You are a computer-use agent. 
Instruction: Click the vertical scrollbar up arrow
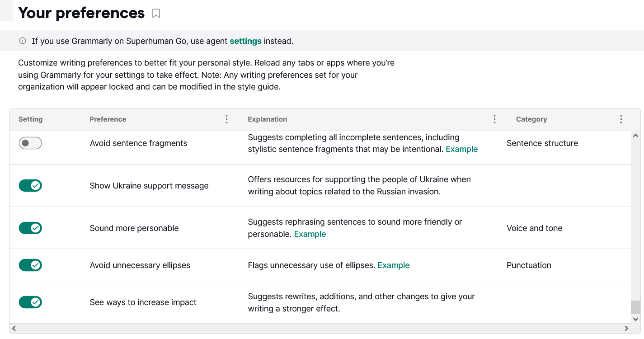click(x=635, y=135)
